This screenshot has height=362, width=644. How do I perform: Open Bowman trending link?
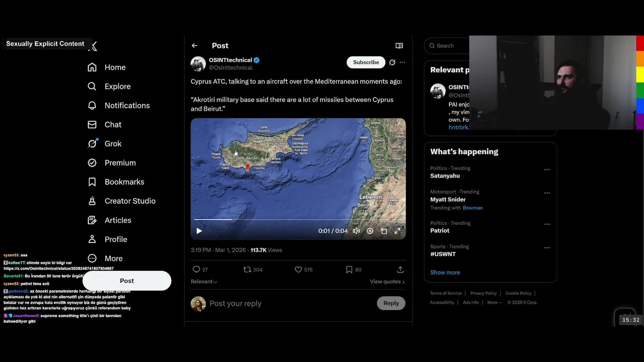pyautogui.click(x=472, y=208)
